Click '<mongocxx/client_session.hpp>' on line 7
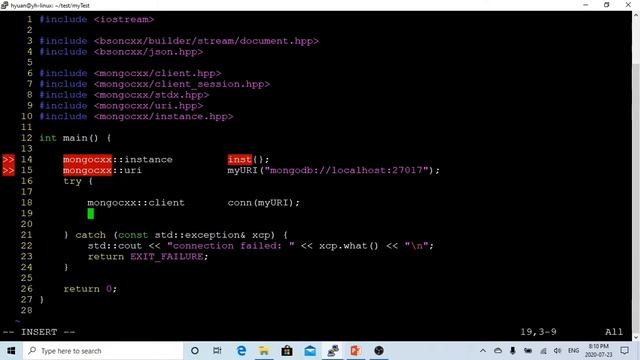This screenshot has width=640, height=360. 182,84
